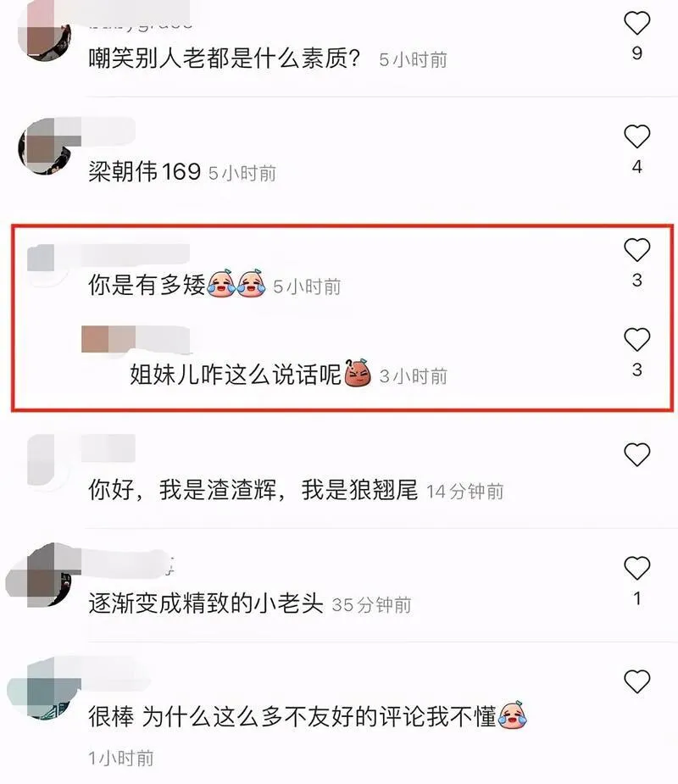Tap comment text 嘲笑别人老都是什么素质
678x784 pixels.
(x=225, y=58)
